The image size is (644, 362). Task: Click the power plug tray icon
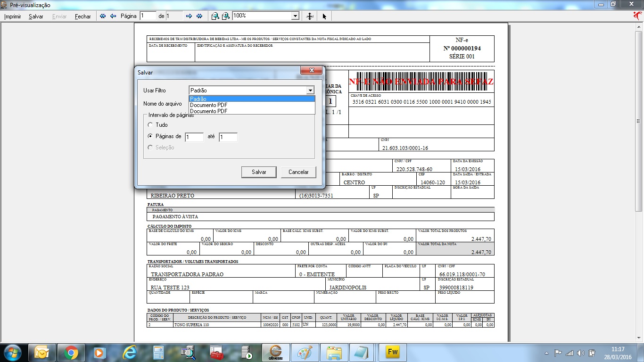click(x=592, y=353)
